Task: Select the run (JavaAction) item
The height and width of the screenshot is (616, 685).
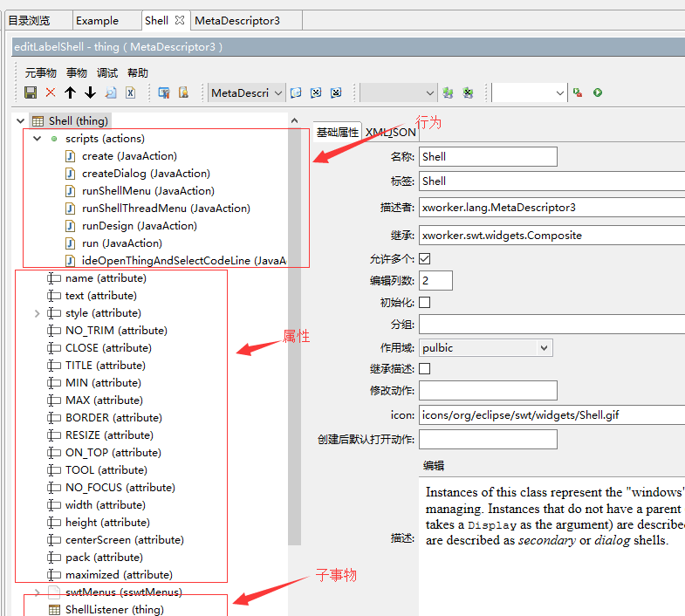Action: point(122,243)
